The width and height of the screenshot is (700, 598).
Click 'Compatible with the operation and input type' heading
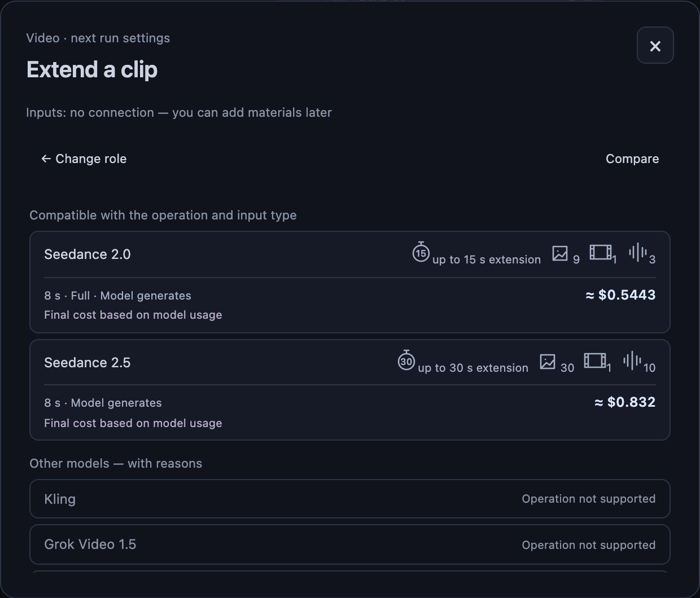pos(163,216)
